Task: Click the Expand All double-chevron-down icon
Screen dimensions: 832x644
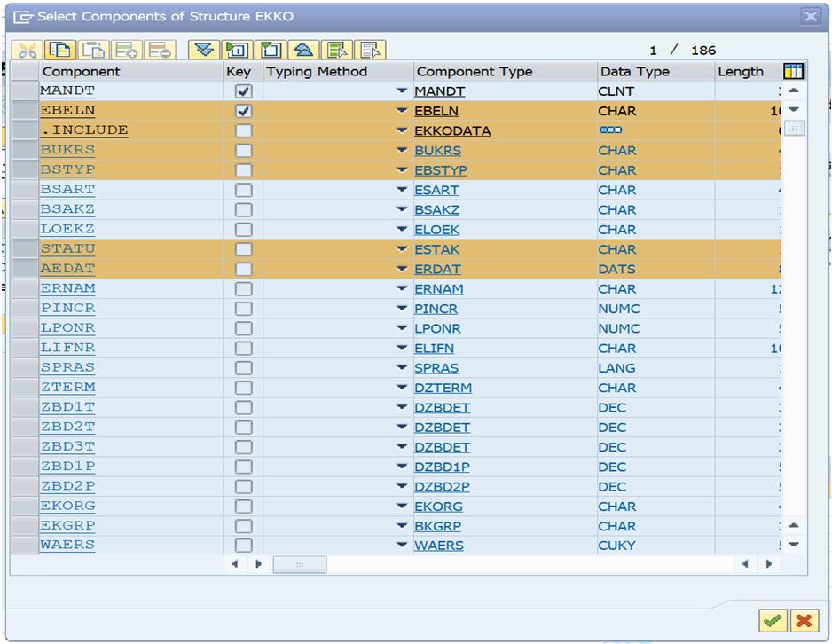Action: point(204,51)
